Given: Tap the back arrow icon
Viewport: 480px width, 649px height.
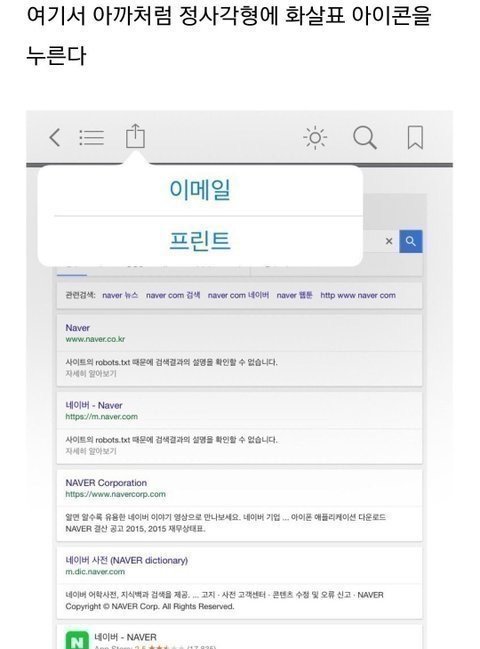Looking at the screenshot, I should click(55, 137).
